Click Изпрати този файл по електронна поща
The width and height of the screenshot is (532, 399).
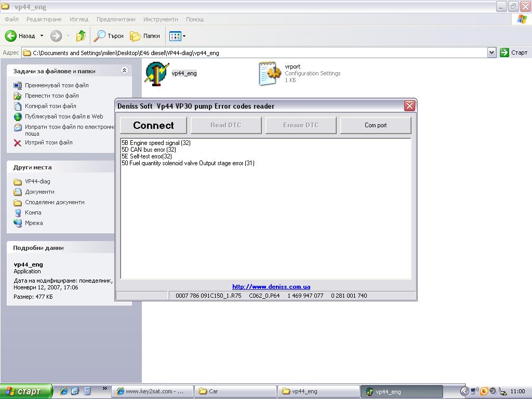70,130
